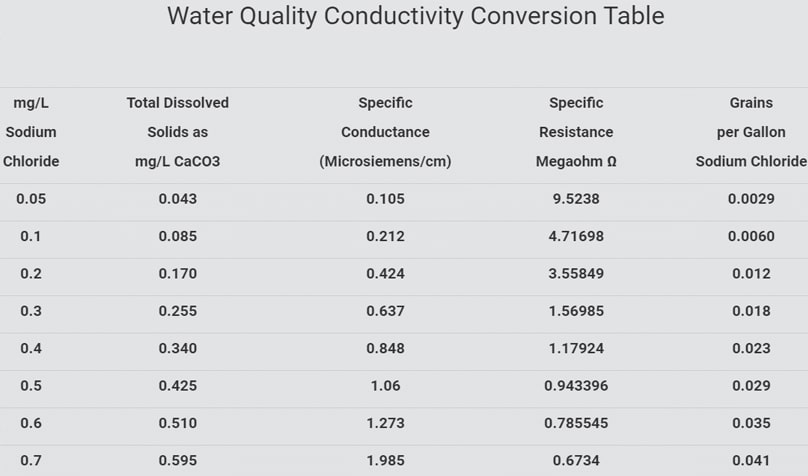Image resolution: width=808 pixels, height=476 pixels.
Task: Select the 9.5238 resistance cell
Action: [x=576, y=199]
